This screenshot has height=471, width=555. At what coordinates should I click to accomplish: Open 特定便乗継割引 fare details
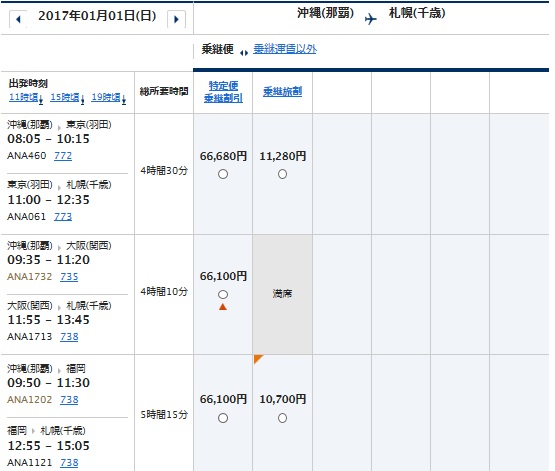(223, 92)
